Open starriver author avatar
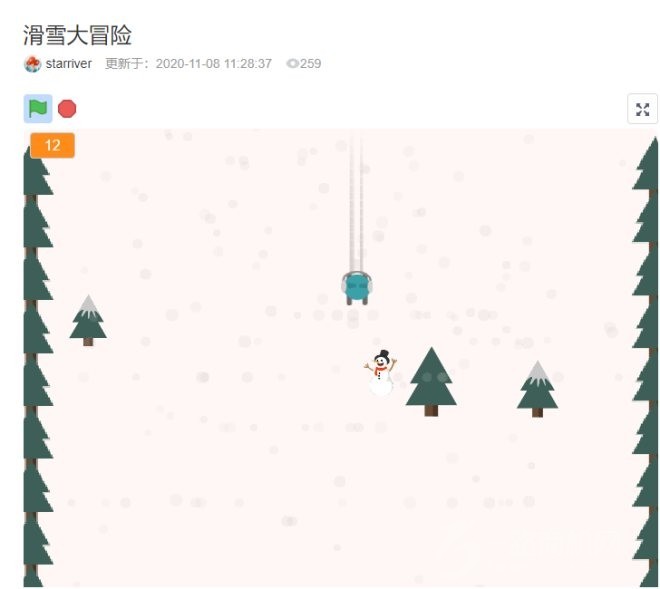660x589 pixels. point(32,64)
